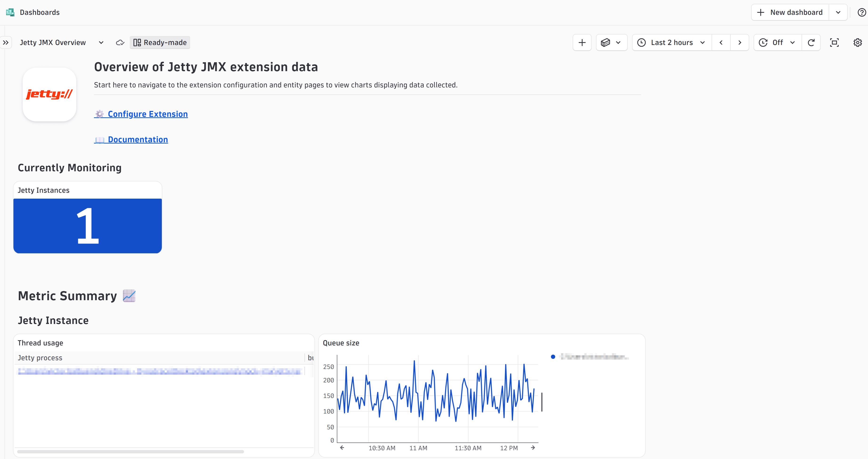This screenshot has height=459, width=868.
Task: Pan Queue size chart left with arrow
Action: pyautogui.click(x=342, y=448)
